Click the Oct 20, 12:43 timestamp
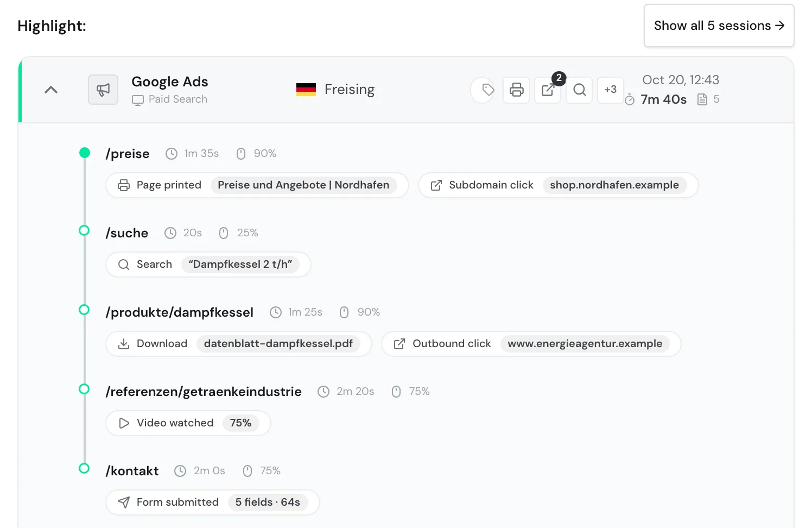812x528 pixels. [681, 80]
